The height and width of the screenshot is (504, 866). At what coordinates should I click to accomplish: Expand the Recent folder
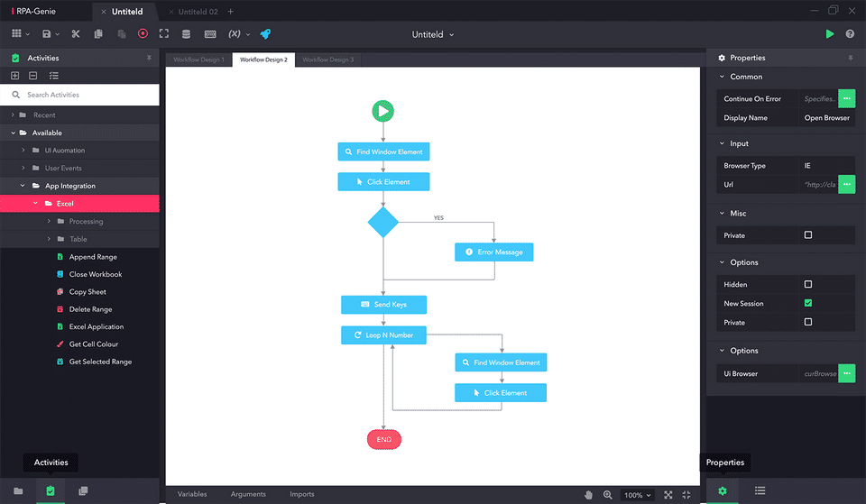click(x=13, y=115)
